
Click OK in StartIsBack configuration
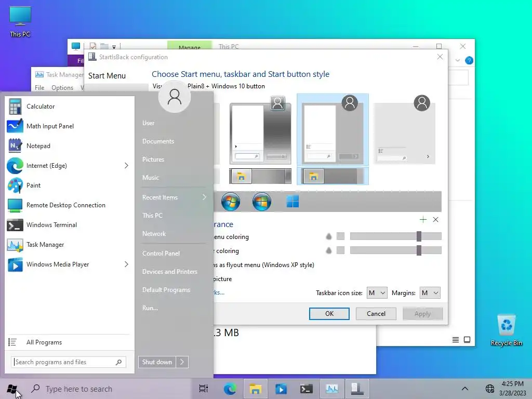329,314
